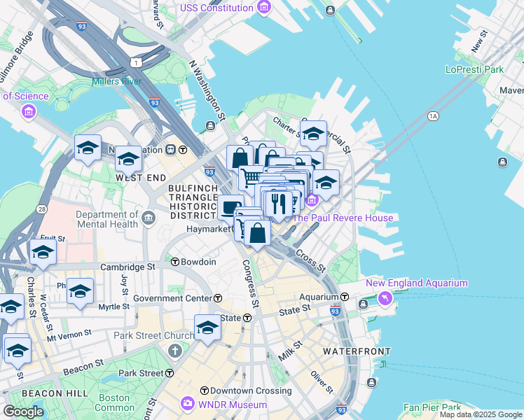
Task: Select the Congress St label
Action: click(251, 283)
